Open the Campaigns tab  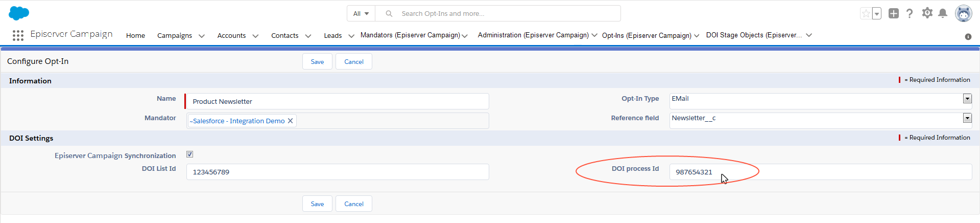tap(175, 35)
